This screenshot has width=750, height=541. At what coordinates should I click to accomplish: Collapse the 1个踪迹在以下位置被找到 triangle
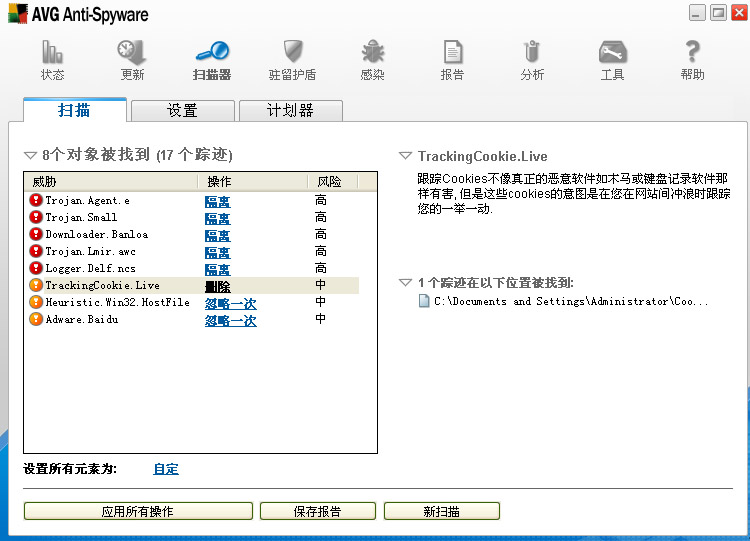click(406, 283)
